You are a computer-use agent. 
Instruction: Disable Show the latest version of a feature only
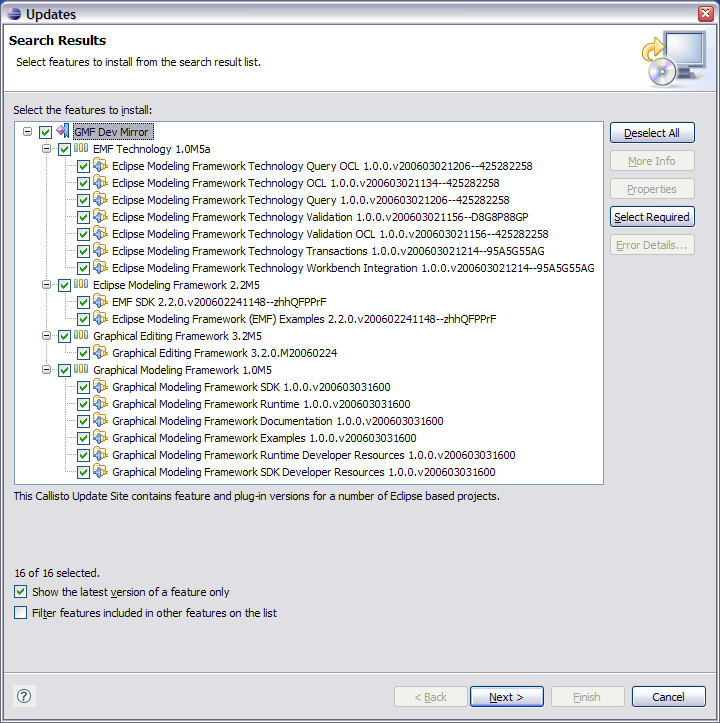[x=20, y=591]
